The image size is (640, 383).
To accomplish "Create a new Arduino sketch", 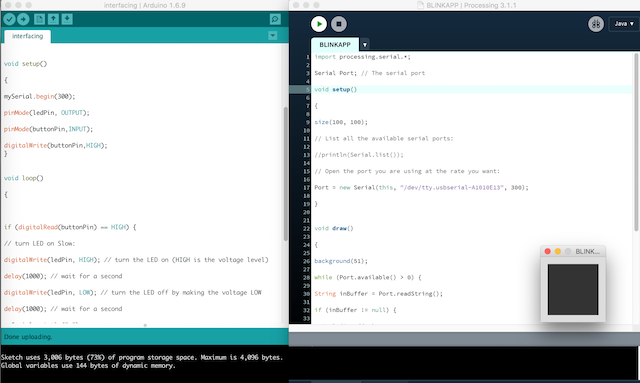I will (40, 19).
